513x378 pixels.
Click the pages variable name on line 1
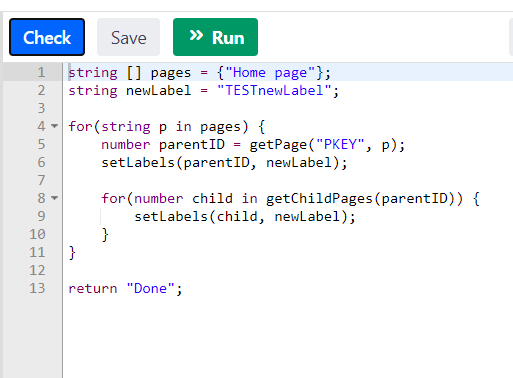pos(171,73)
